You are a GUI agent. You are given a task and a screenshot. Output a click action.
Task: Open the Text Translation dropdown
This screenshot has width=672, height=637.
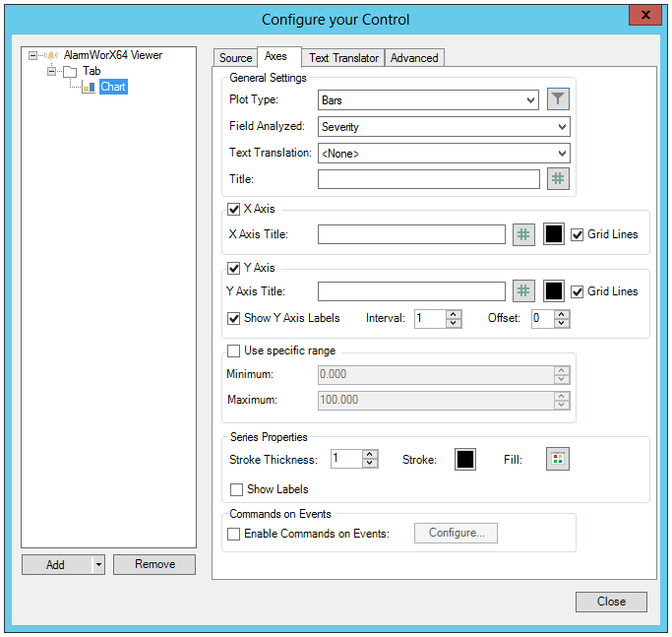pyautogui.click(x=444, y=154)
